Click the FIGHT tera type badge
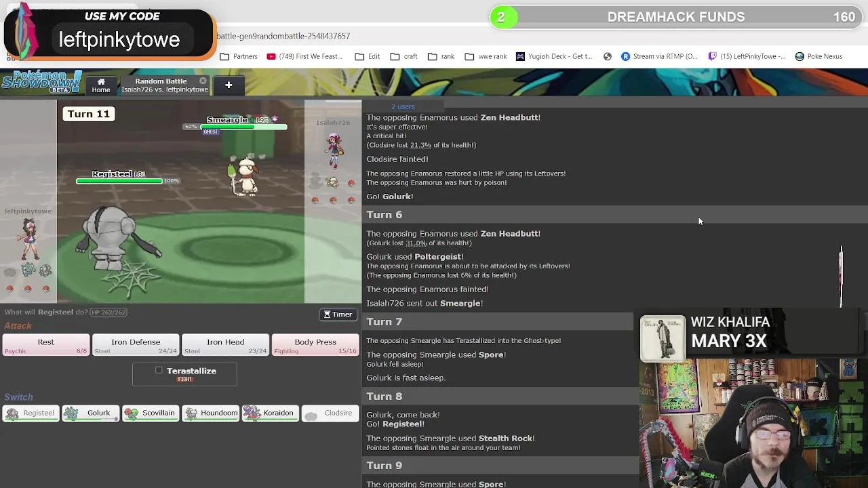868x488 pixels. point(184,380)
